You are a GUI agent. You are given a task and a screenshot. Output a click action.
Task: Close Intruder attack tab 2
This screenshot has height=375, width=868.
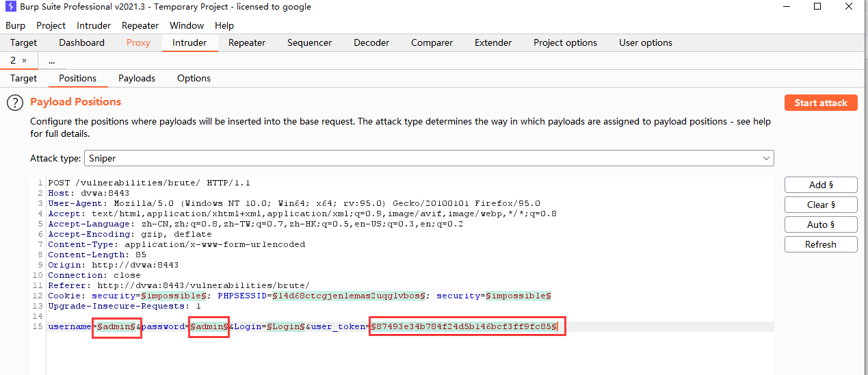(25, 60)
